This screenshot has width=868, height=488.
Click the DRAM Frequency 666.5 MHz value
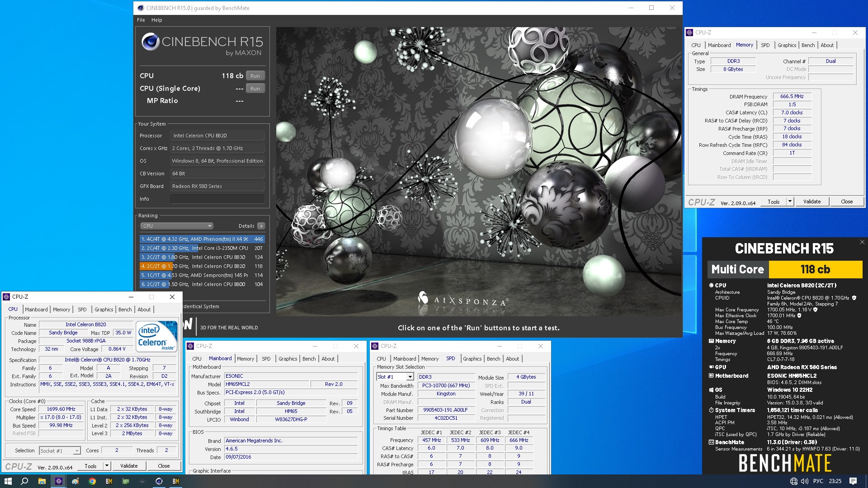pyautogui.click(x=792, y=96)
